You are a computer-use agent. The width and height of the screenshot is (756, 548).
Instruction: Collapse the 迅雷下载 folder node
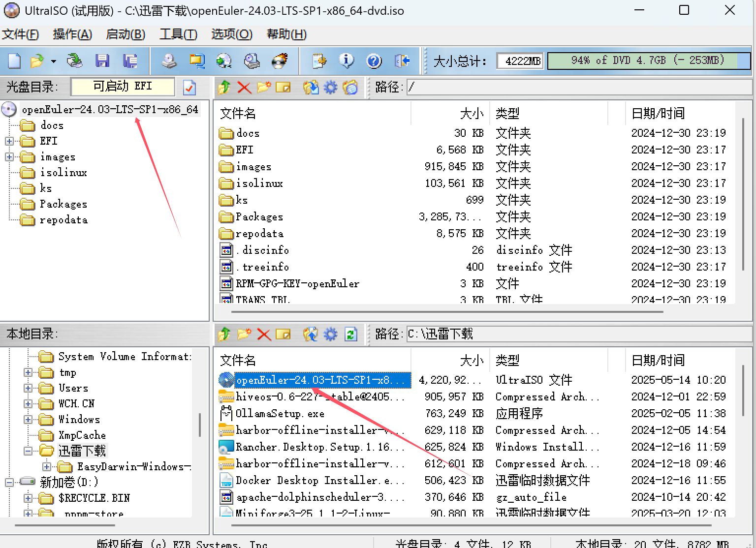28,451
